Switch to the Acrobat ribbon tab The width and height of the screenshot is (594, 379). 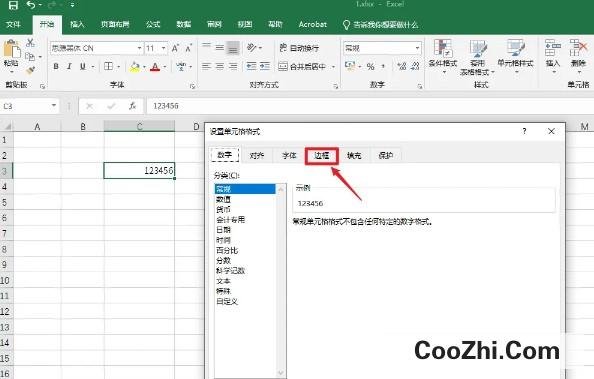point(313,24)
